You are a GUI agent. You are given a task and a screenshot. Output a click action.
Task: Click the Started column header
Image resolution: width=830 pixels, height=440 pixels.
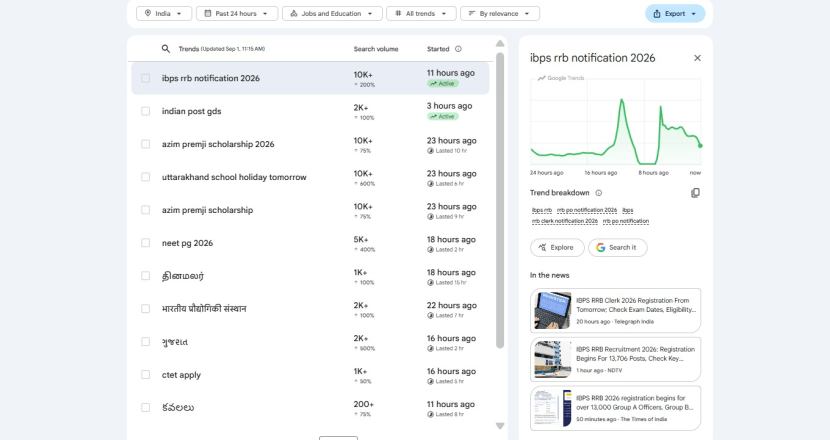click(x=438, y=49)
